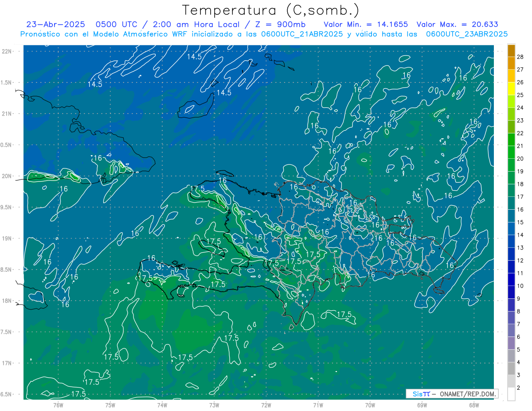Click the 'Valor Max. = 20.633' value
532x411 pixels.
[x=457, y=25]
